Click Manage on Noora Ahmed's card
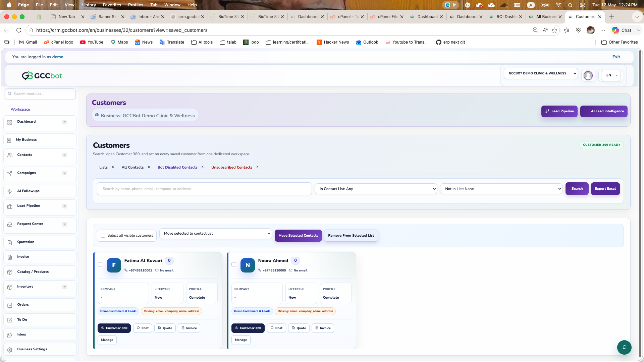 [x=241, y=340]
